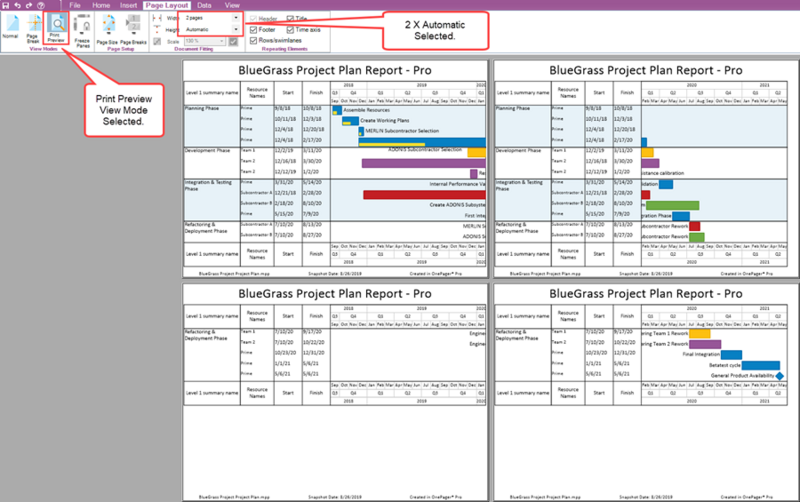Open the Page Size tool

pyautogui.click(x=108, y=30)
